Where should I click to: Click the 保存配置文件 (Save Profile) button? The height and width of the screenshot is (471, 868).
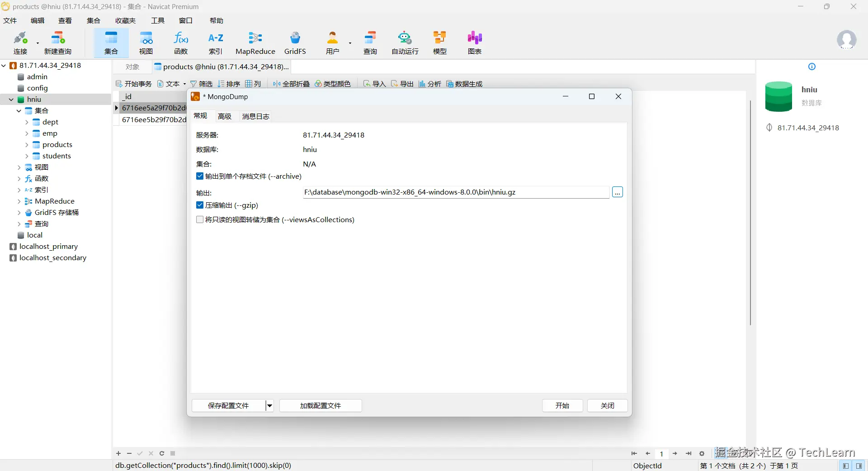[228, 406]
